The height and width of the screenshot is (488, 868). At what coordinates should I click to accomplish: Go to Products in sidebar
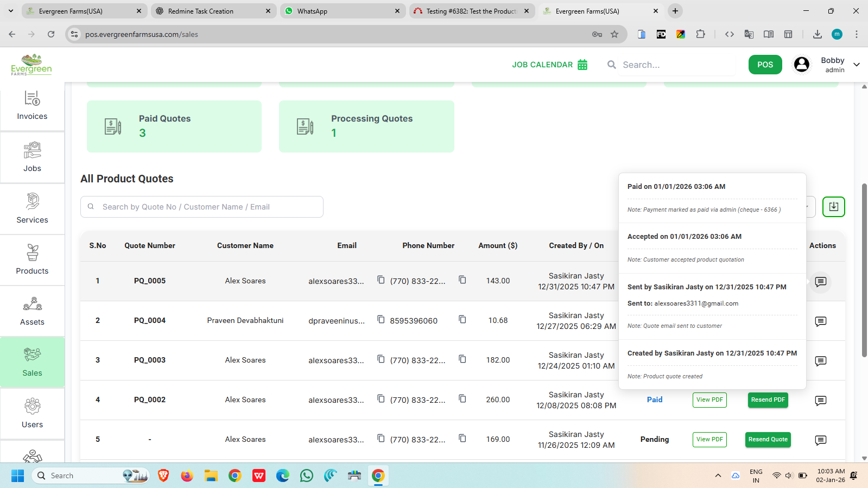pos(32,260)
